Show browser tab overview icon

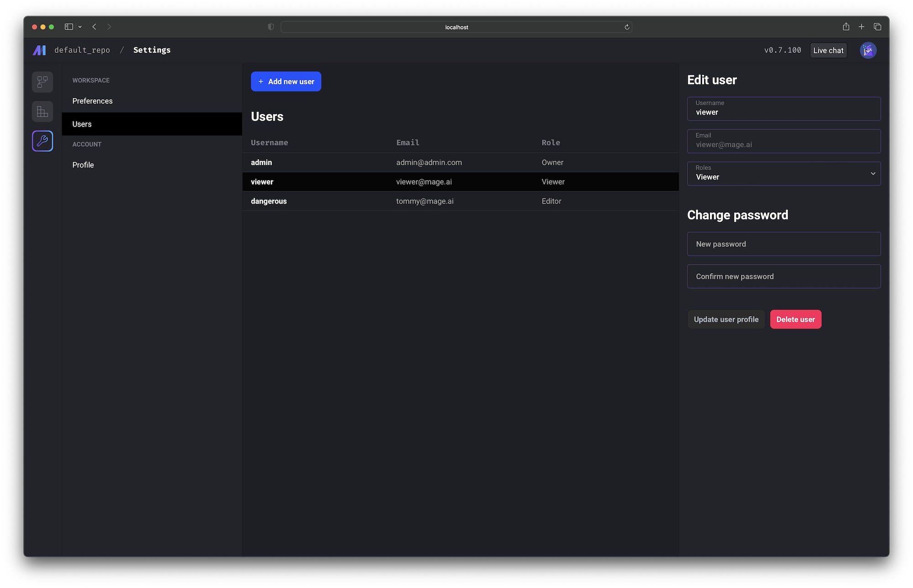point(877,27)
